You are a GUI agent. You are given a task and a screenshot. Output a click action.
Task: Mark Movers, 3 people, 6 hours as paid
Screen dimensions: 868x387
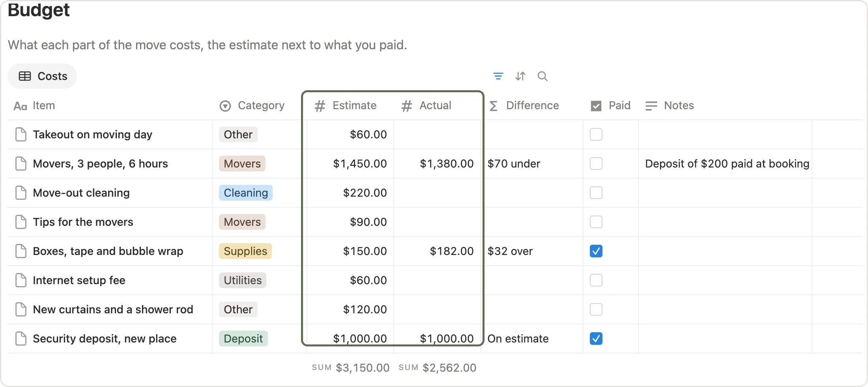(596, 164)
